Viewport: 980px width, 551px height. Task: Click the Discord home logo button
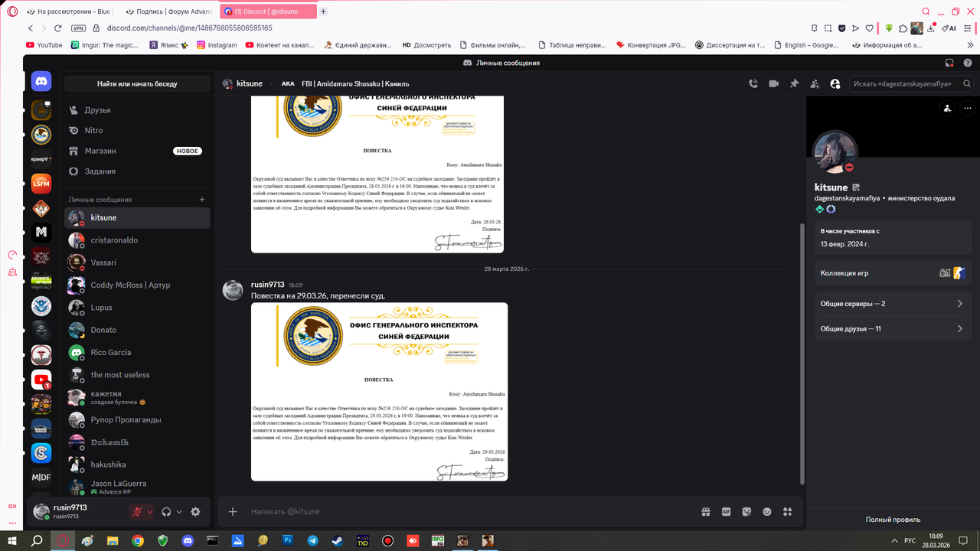tap(41, 81)
